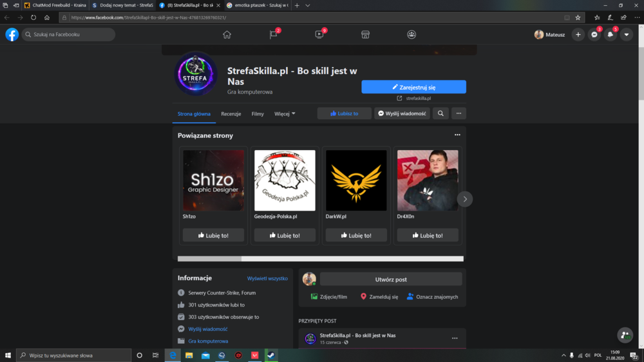Open Powiązane strony options menu
This screenshot has height=362, width=644.
[x=457, y=135]
